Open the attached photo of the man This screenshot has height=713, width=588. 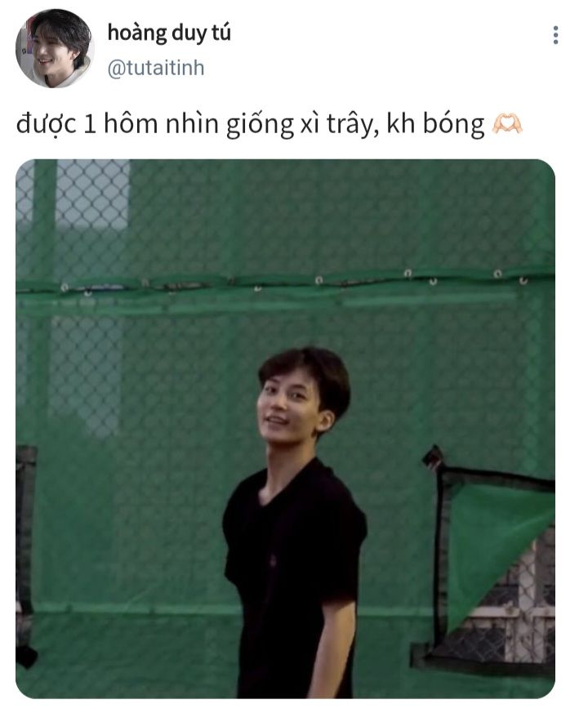pyautogui.click(x=285, y=428)
